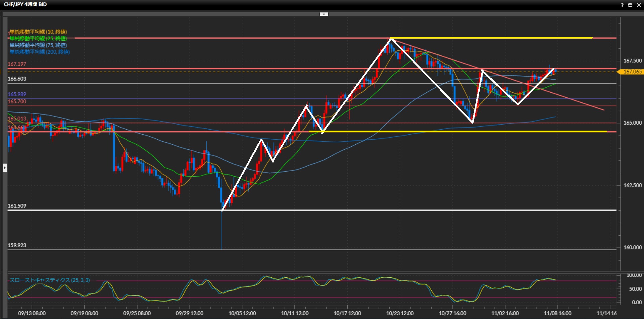The width and height of the screenshot is (644, 319).
Task: Expand the left side panel arrow
Action: pyautogui.click(x=5, y=167)
